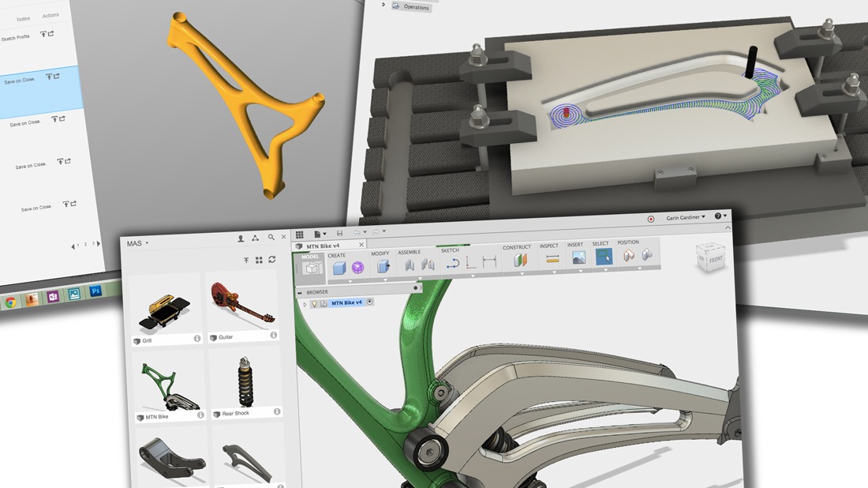Open the Guitar design thumbnail
The width and height of the screenshot is (868, 488).
click(242, 307)
